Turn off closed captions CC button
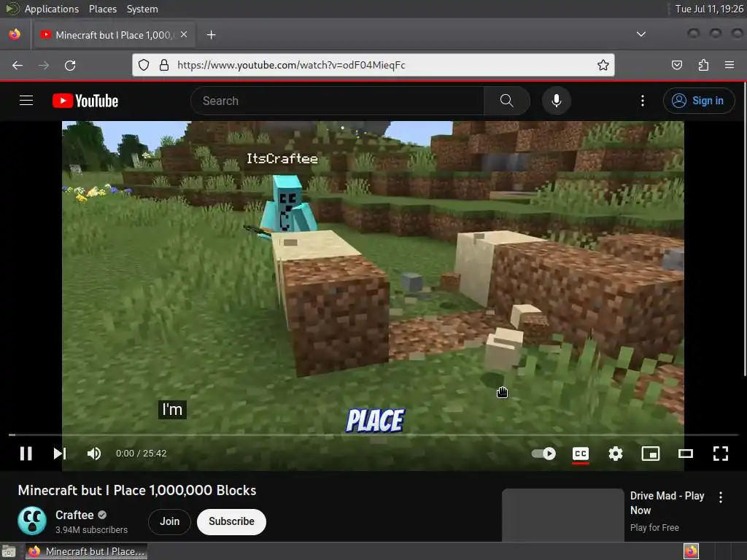 pos(580,454)
